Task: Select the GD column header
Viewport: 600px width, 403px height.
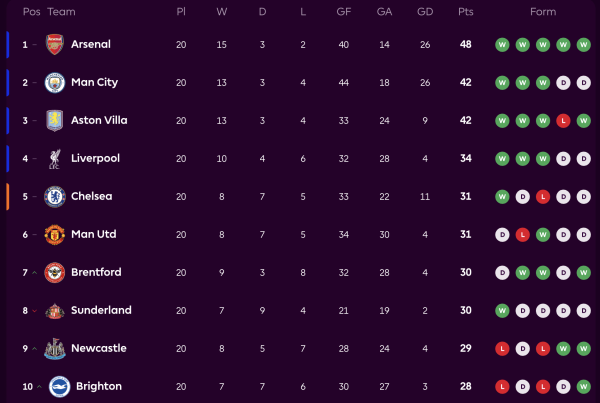Action: 425,12
